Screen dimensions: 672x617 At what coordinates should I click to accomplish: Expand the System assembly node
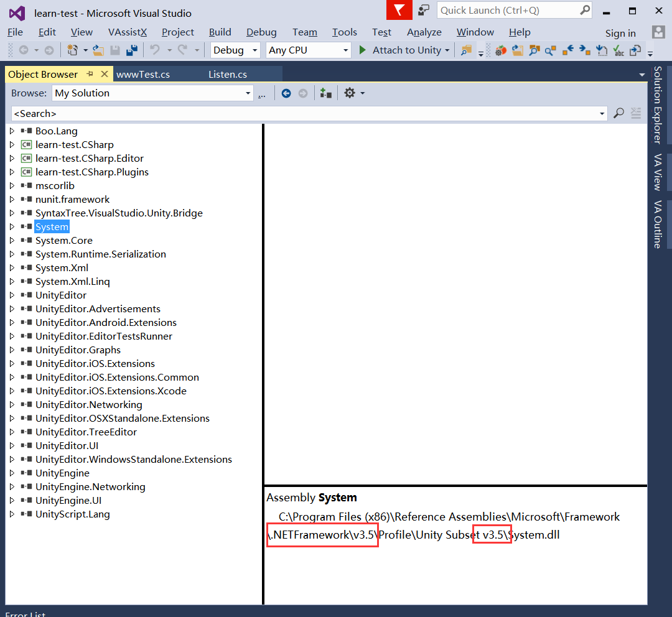(12, 226)
